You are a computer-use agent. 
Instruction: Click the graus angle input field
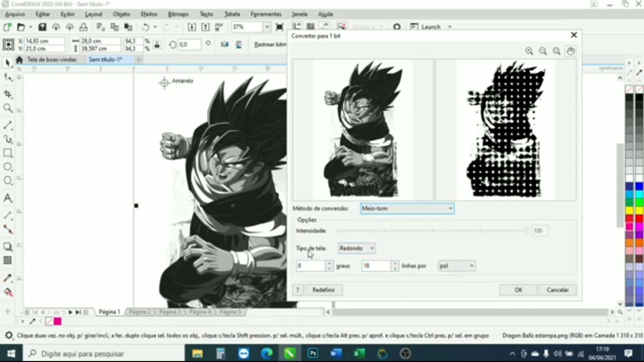click(310, 265)
